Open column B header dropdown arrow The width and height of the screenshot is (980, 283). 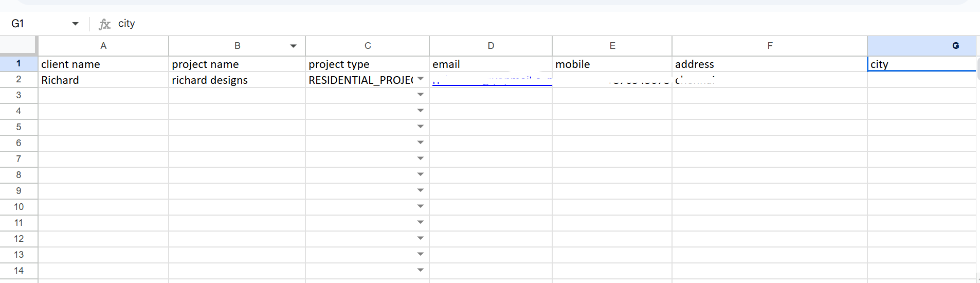pos(293,46)
